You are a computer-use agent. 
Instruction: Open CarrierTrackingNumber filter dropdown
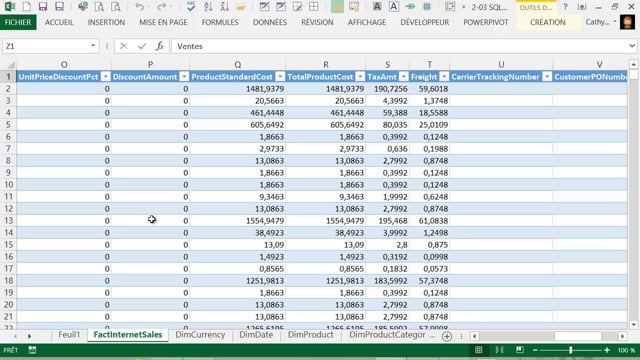(547, 77)
